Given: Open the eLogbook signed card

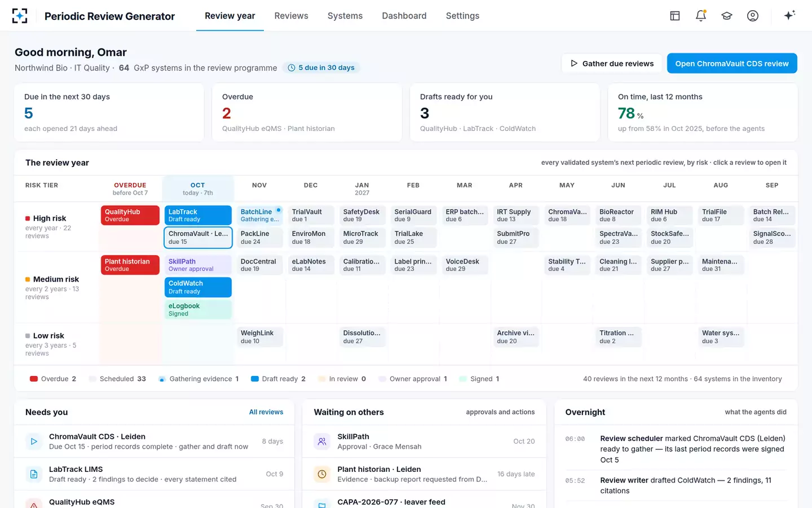Looking at the screenshot, I should [x=198, y=309].
